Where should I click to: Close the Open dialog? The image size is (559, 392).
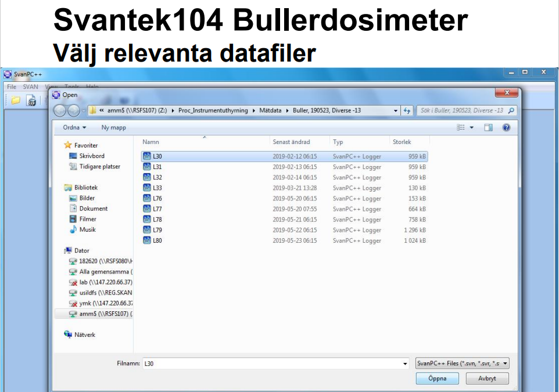pos(507,93)
